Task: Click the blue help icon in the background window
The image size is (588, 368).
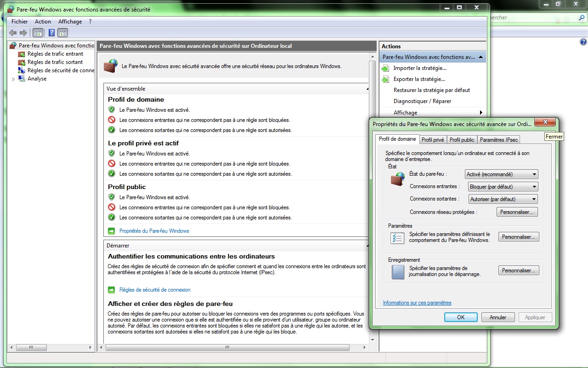Action: tap(583, 42)
